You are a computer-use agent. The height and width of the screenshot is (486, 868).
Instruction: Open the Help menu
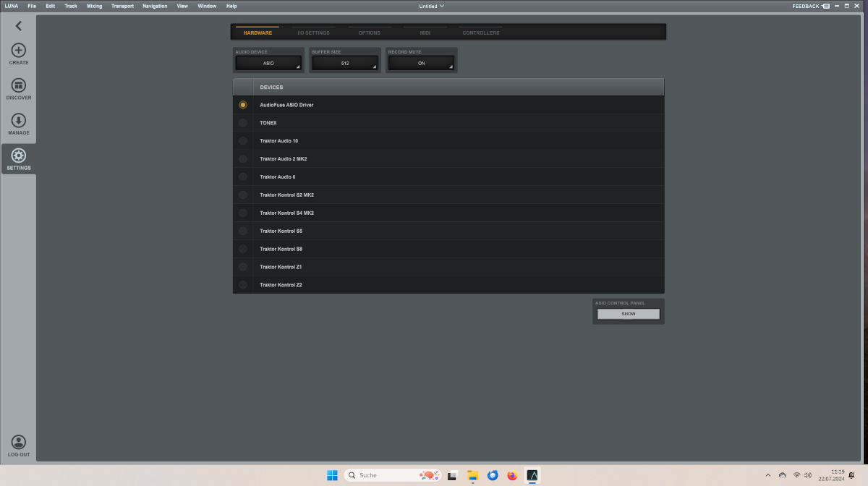pos(231,6)
